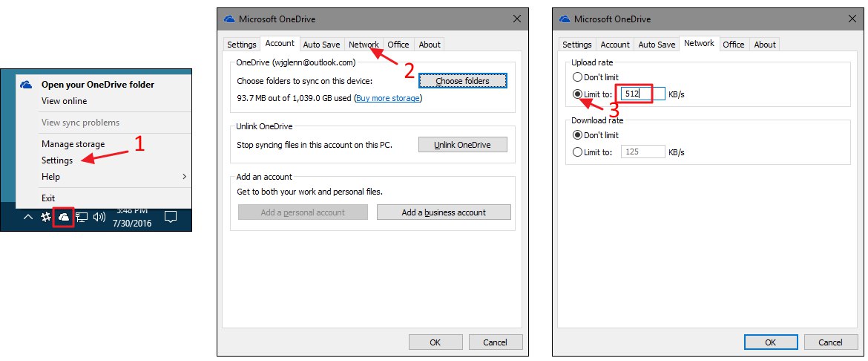Open the volume speaker tray icon
The width and height of the screenshot is (868, 361).
(x=99, y=217)
